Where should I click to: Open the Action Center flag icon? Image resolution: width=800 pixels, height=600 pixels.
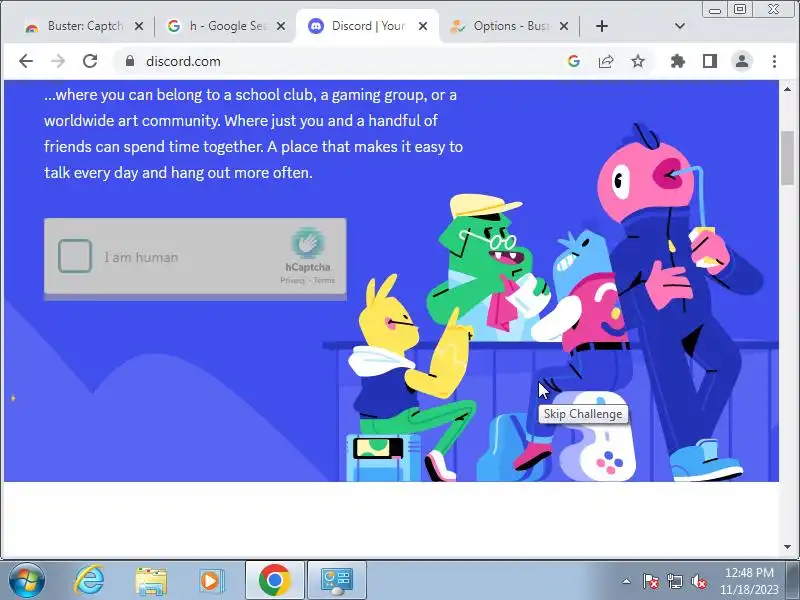[650, 581]
